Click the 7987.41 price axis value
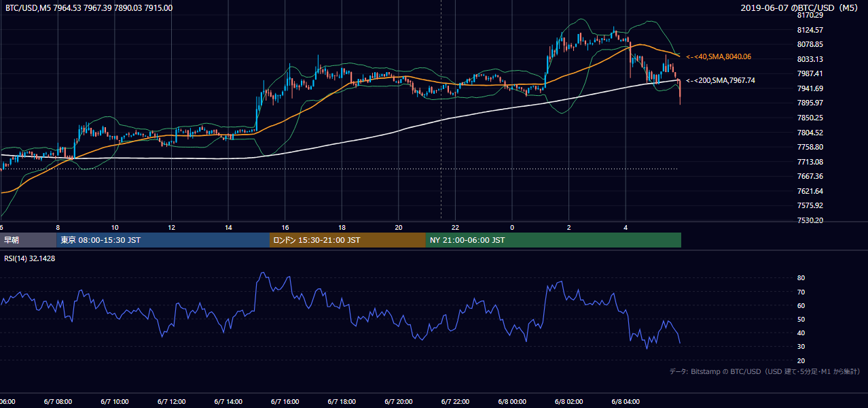 click(810, 73)
